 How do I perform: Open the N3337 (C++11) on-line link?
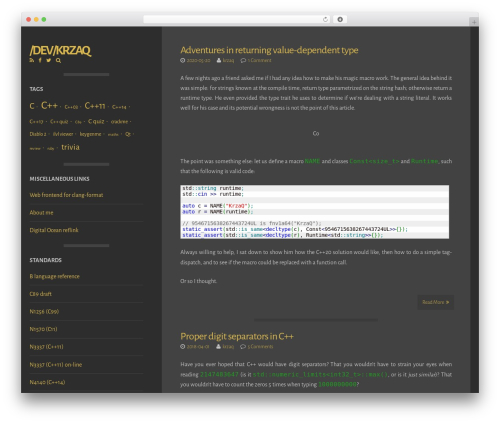pos(56,365)
